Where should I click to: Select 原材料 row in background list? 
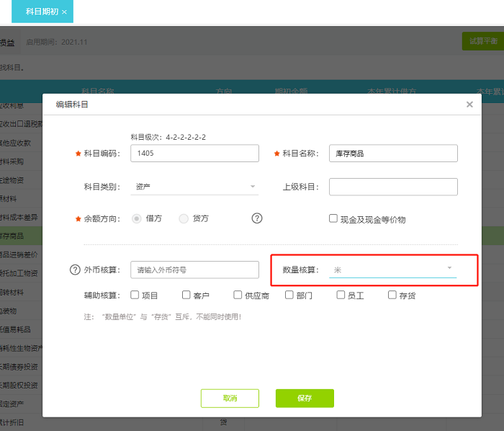[x=21, y=198]
